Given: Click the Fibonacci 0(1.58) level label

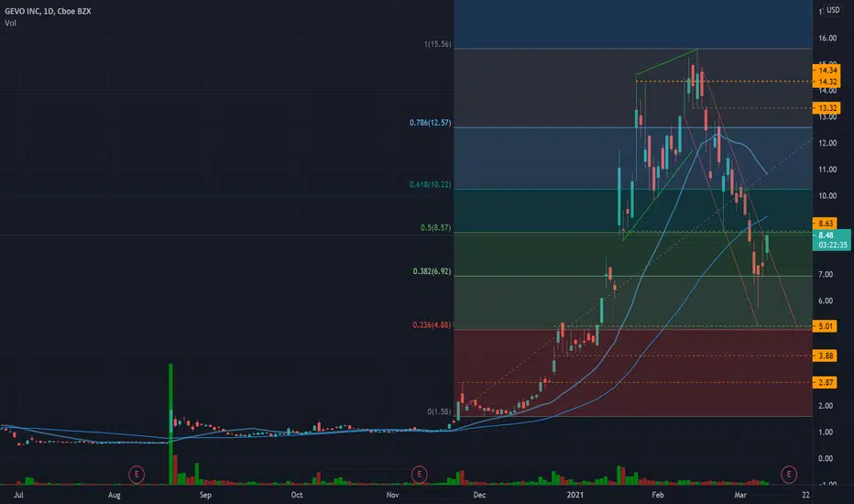Looking at the screenshot, I should pos(439,412).
